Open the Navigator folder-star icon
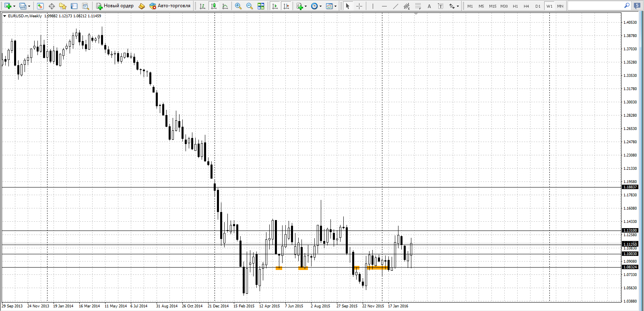The width and height of the screenshot is (644, 311). [63, 6]
